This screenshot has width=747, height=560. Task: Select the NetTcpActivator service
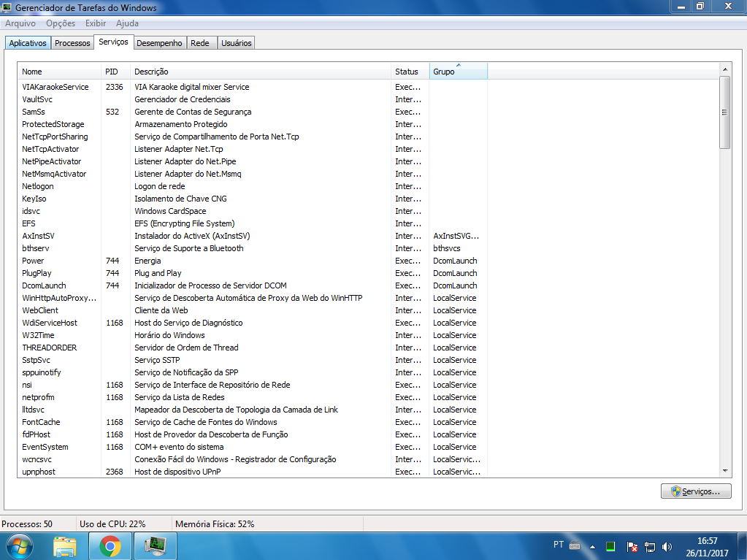253,148
